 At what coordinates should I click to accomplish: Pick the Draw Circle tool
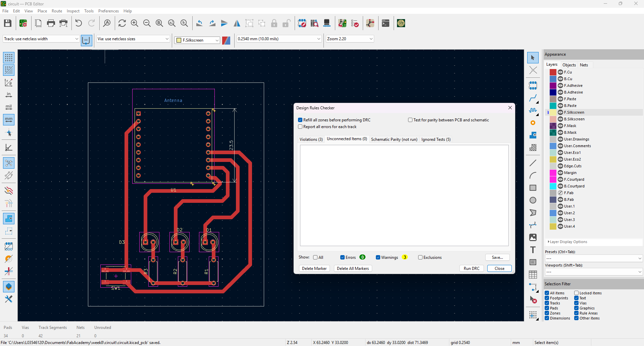(533, 200)
